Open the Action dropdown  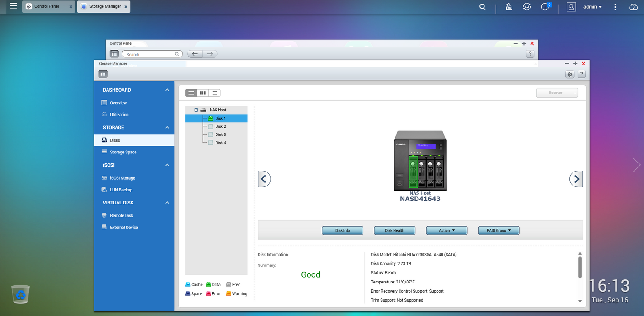pyautogui.click(x=447, y=230)
